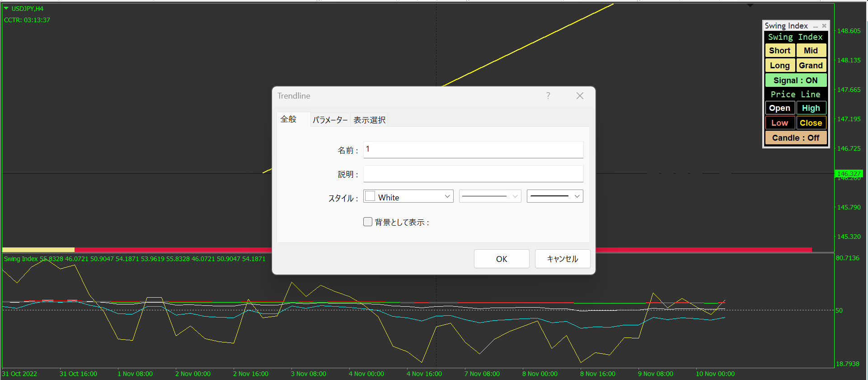Click the 80.7136 indicator scale value
Image resolution: width=868 pixels, height=380 pixels.
click(848, 258)
